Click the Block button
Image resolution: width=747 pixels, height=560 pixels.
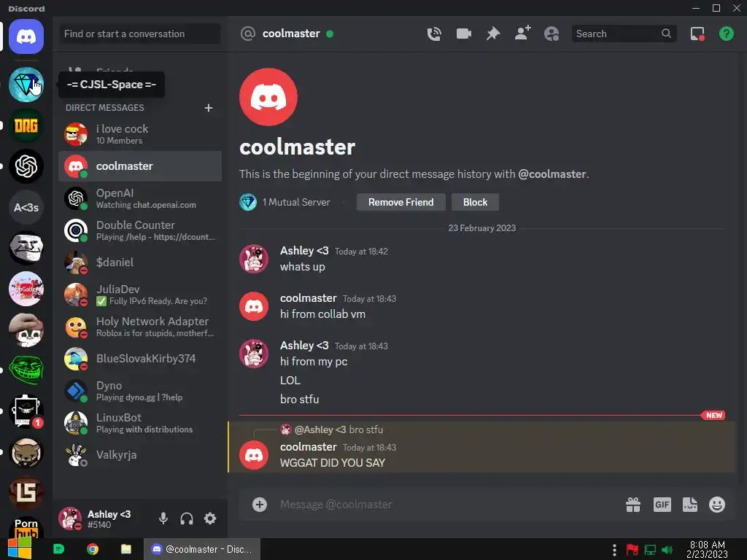click(x=475, y=202)
